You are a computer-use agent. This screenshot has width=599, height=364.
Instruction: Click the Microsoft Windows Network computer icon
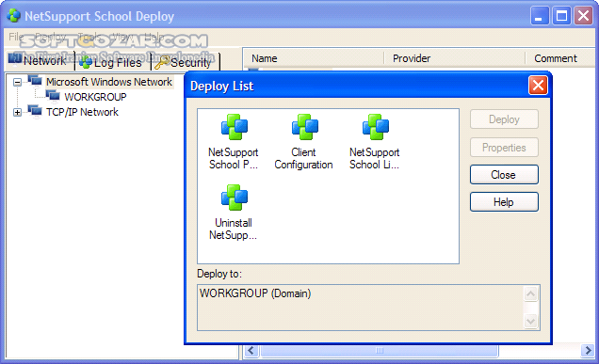pyautogui.click(x=35, y=81)
